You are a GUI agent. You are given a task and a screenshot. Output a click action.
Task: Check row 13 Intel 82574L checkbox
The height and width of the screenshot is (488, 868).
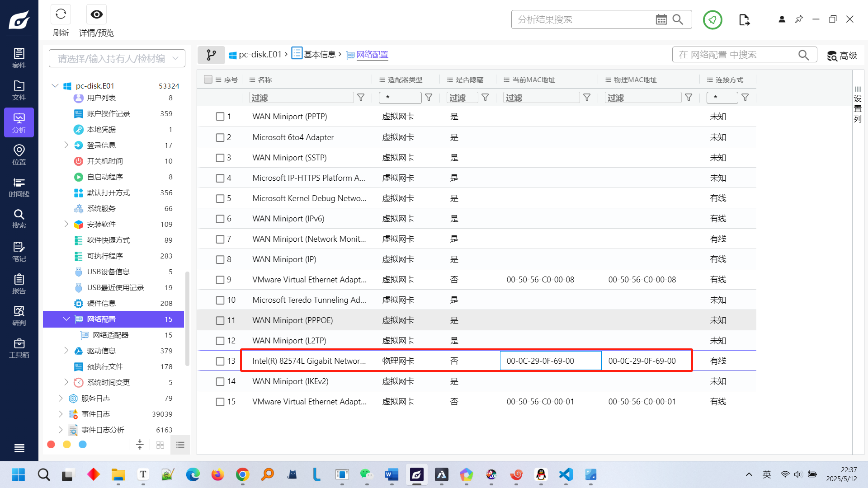coord(220,361)
